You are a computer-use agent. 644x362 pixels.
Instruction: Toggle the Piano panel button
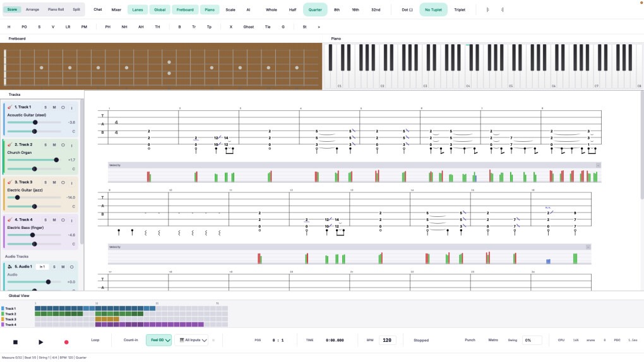click(210, 10)
